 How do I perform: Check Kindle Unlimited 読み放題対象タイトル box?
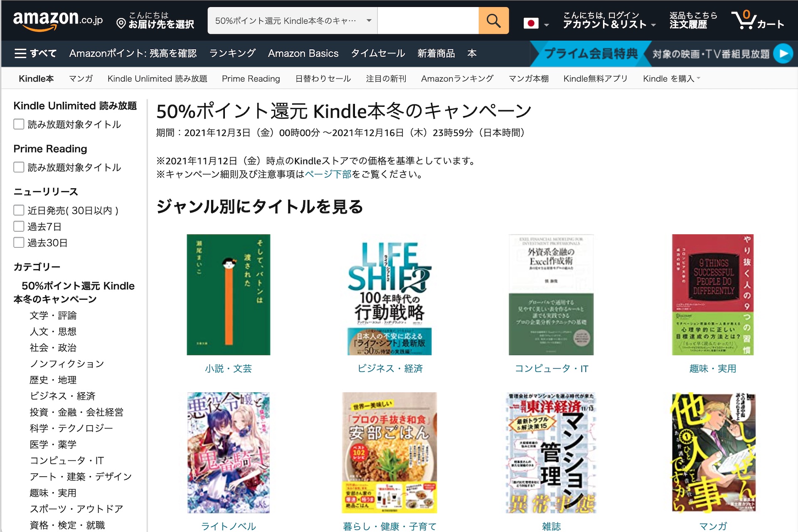click(19, 124)
